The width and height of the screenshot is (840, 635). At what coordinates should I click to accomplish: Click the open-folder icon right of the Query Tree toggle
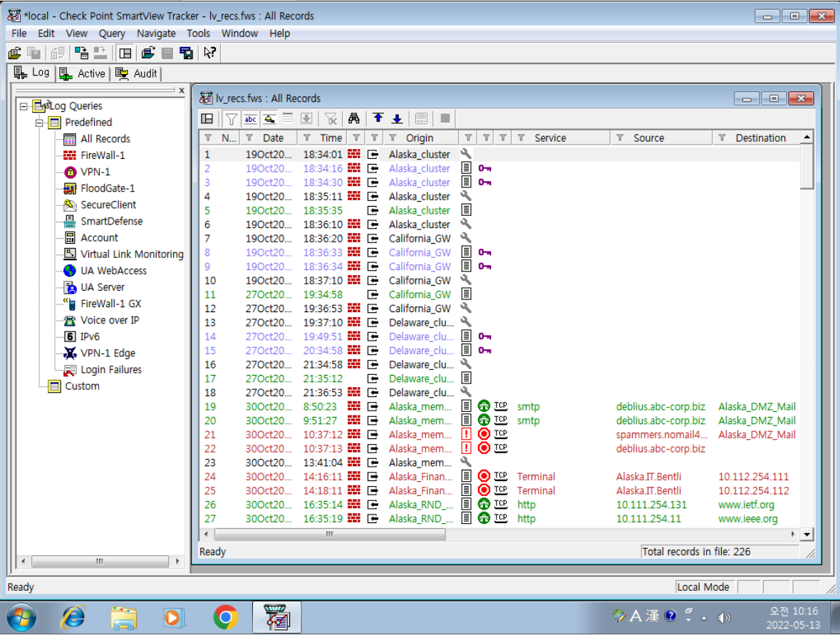(148, 53)
